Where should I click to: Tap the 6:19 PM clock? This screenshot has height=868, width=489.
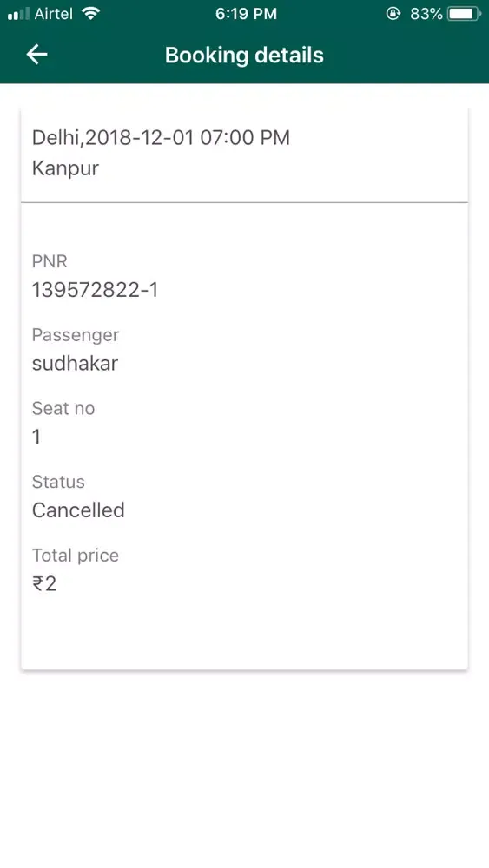[x=246, y=14]
